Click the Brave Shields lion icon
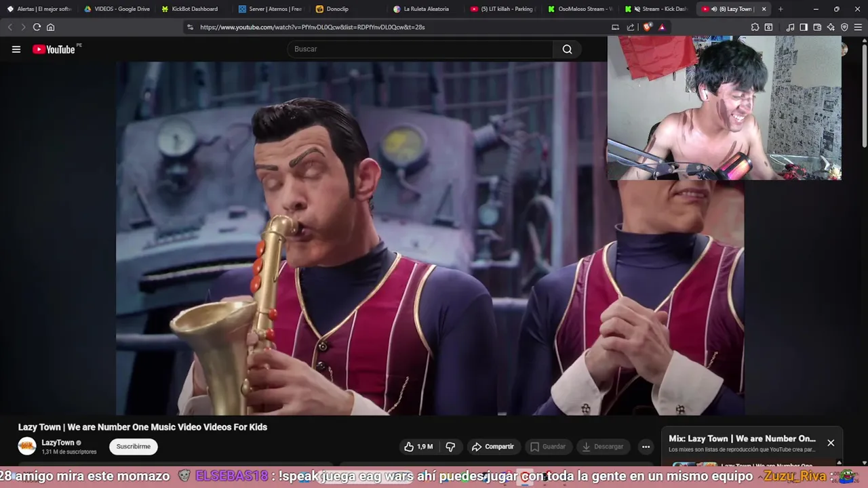Image resolution: width=868 pixels, height=488 pixels. [648, 27]
